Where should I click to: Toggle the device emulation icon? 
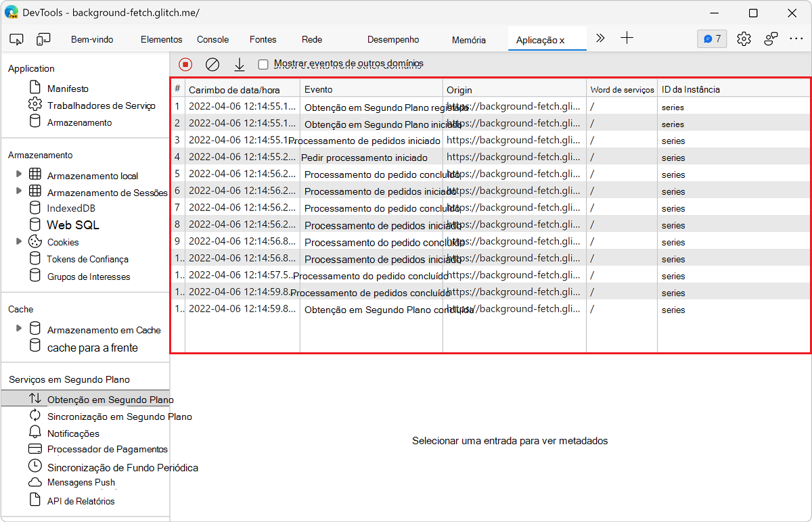click(43, 39)
